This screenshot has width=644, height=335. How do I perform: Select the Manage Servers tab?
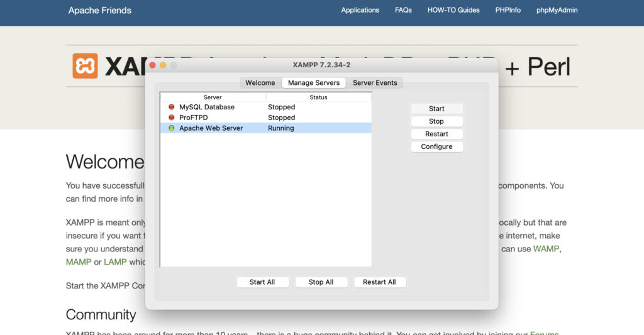314,82
